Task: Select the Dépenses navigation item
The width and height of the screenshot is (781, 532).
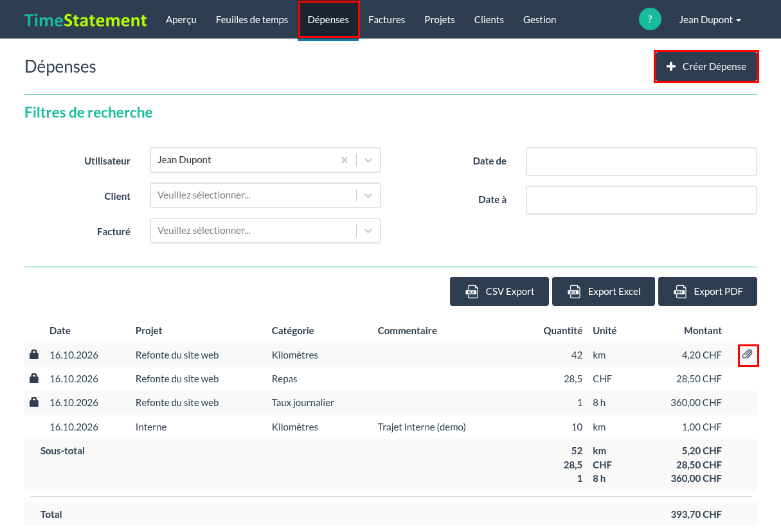Action: click(328, 19)
